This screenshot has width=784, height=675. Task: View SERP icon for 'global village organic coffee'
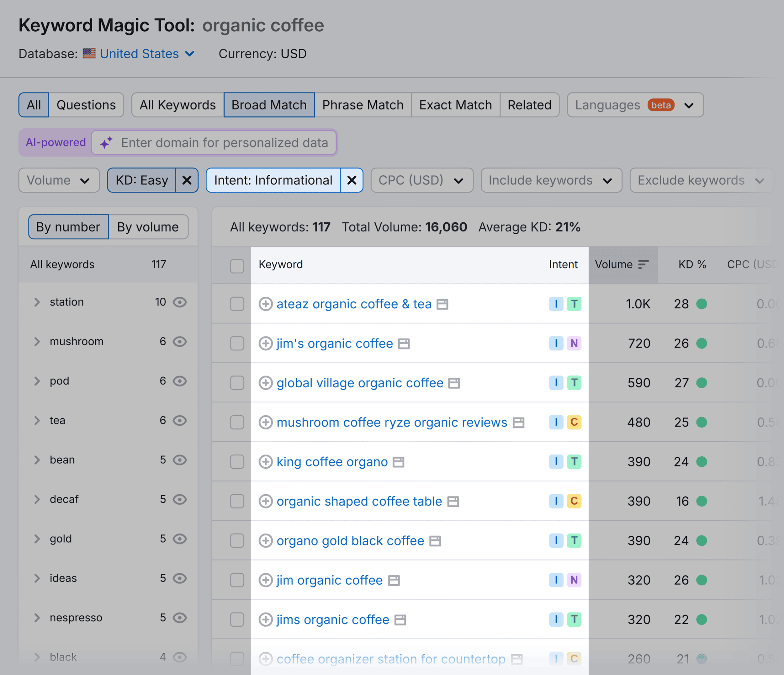pyautogui.click(x=454, y=383)
